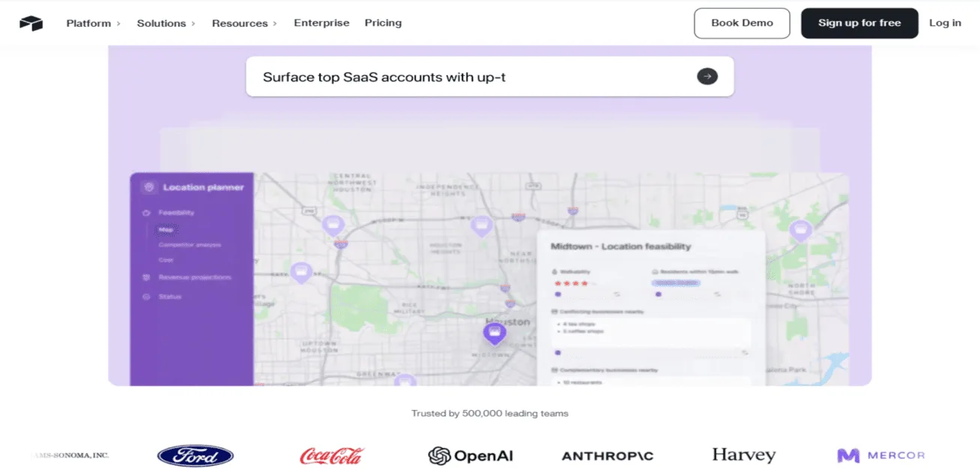Expand the Resources menu

coord(244,23)
